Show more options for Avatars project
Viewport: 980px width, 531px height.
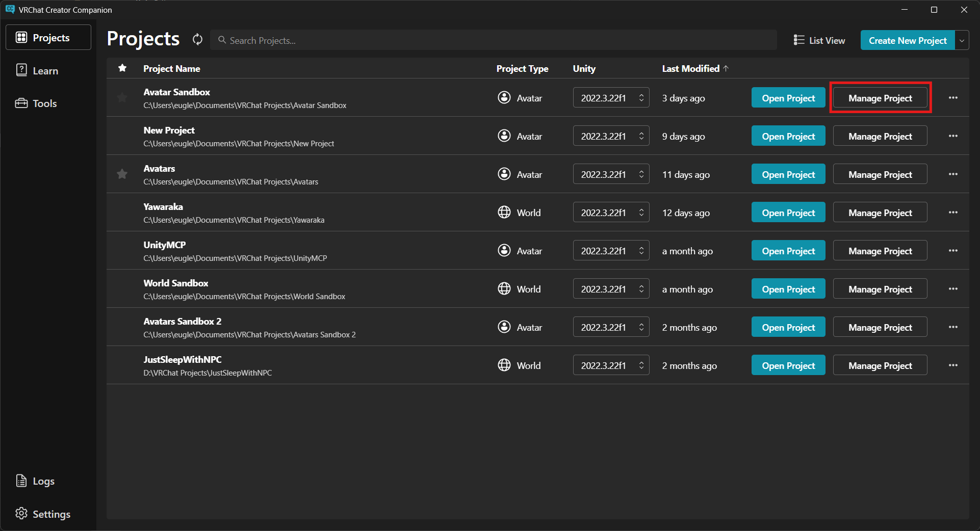(953, 174)
